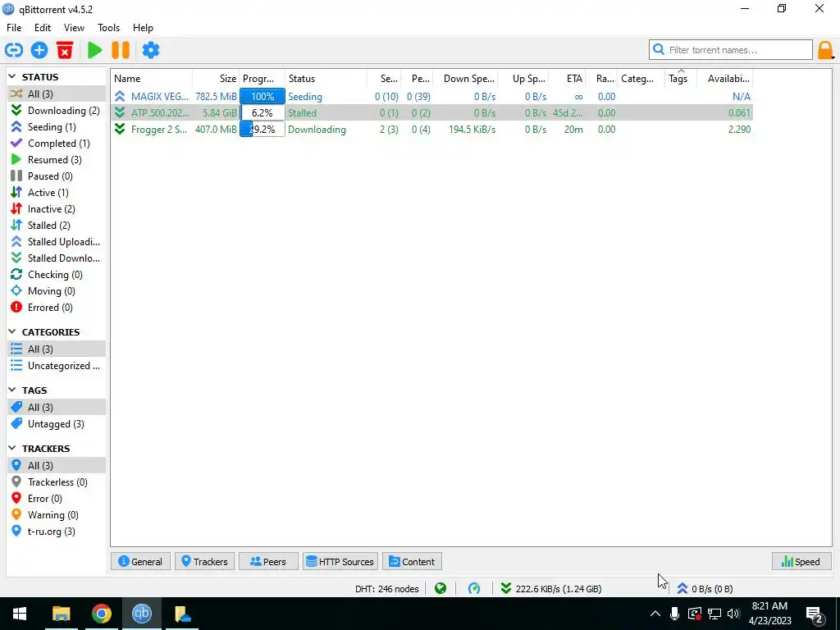This screenshot has width=840, height=630.
Task: Collapse the STATUS section
Action: [x=12, y=77]
